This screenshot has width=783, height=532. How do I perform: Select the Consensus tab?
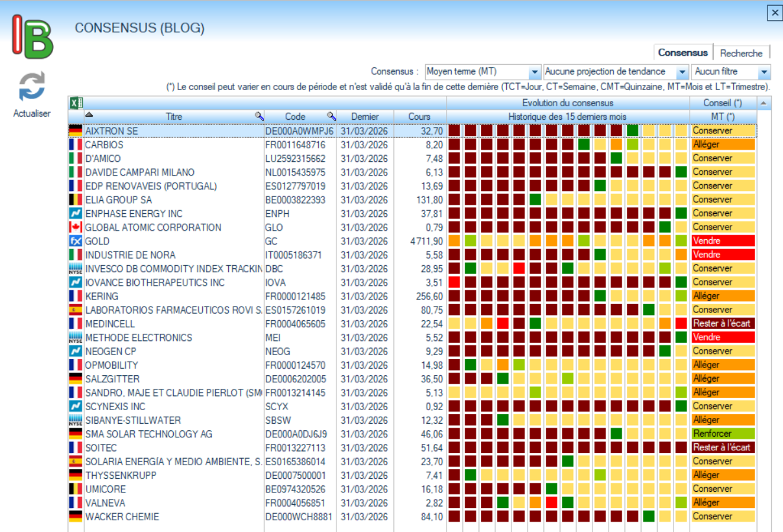point(683,53)
